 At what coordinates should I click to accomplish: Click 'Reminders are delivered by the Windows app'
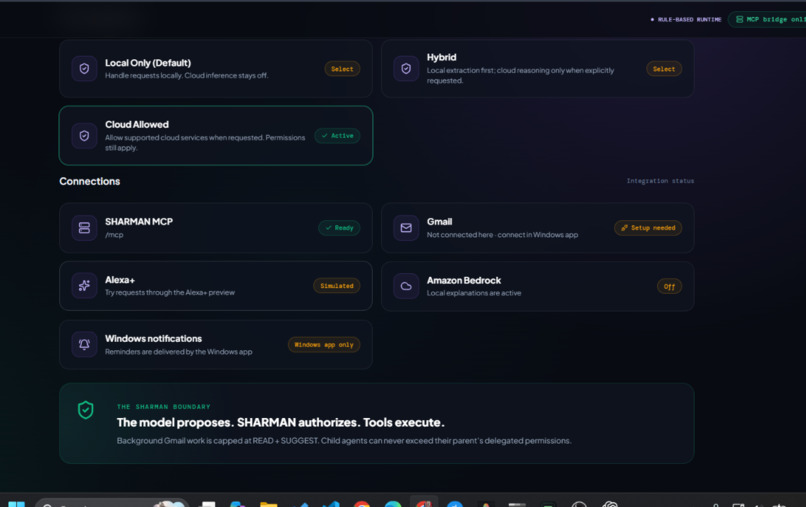pos(178,352)
